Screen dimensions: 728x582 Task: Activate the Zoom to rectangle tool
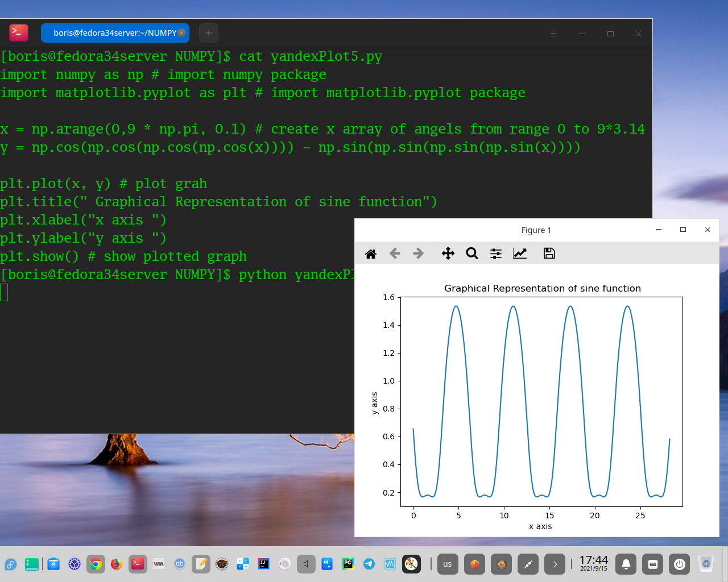tap(472, 253)
